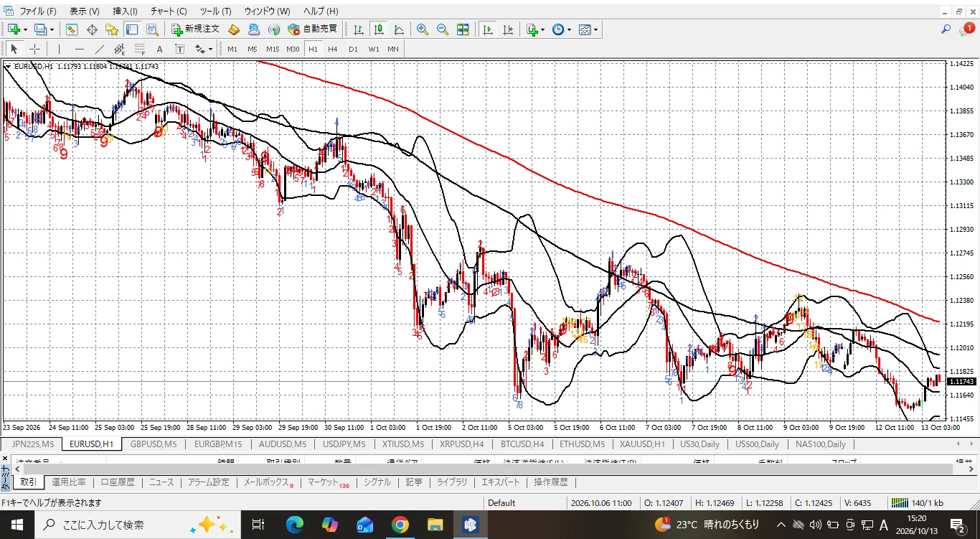980x539 pixels.
Task: Open the profiles dropdown arrow
Action: (x=52, y=29)
